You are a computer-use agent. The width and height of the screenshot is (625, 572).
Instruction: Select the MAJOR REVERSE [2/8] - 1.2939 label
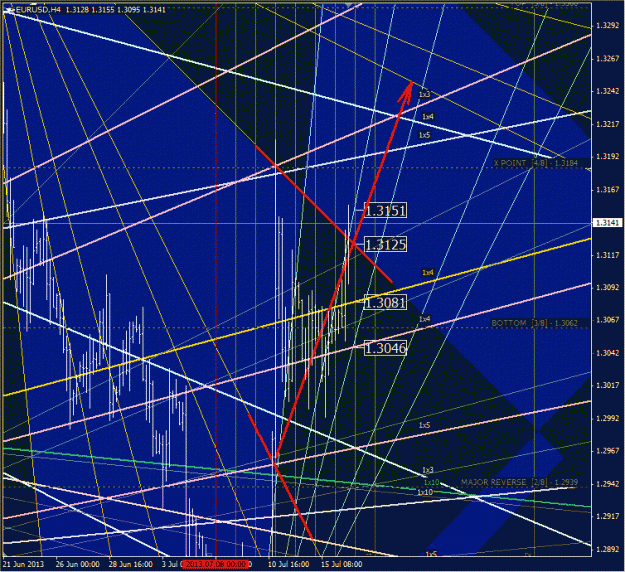coord(519,482)
